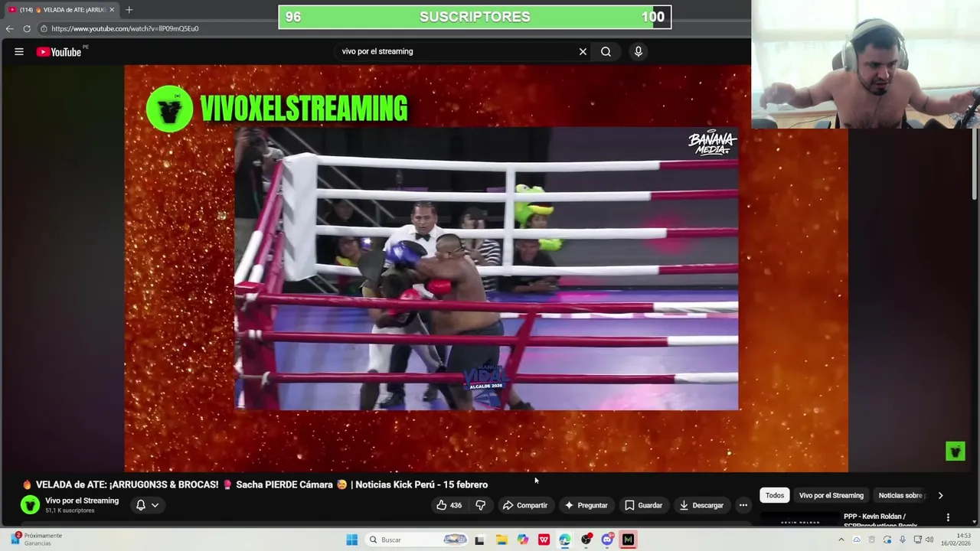Show more filter chips with right chevron
980x551 pixels.
(940, 495)
